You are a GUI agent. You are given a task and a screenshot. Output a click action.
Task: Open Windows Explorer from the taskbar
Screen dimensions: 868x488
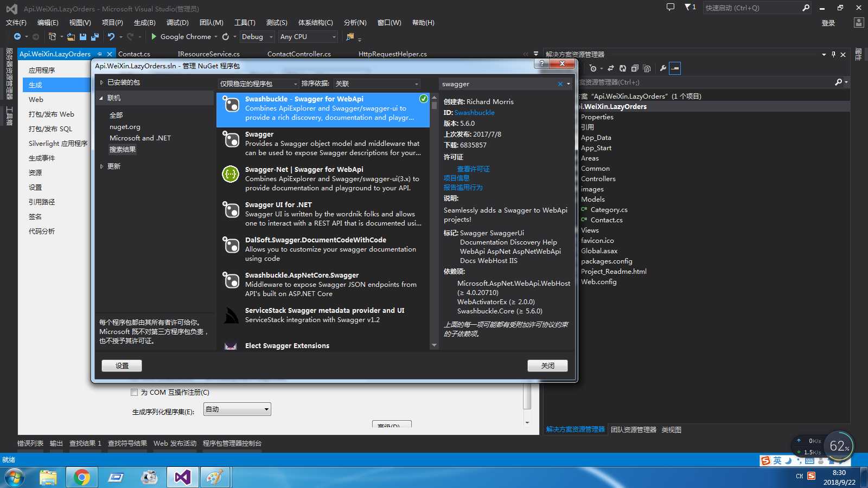[48, 477]
